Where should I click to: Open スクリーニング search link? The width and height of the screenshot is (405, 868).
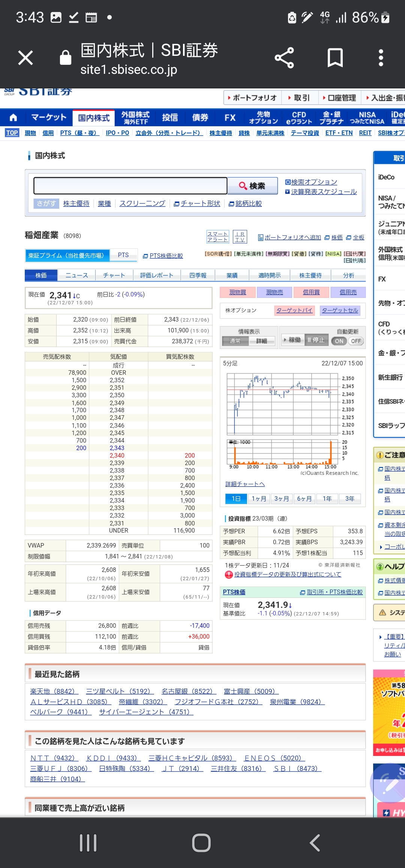[142, 204]
